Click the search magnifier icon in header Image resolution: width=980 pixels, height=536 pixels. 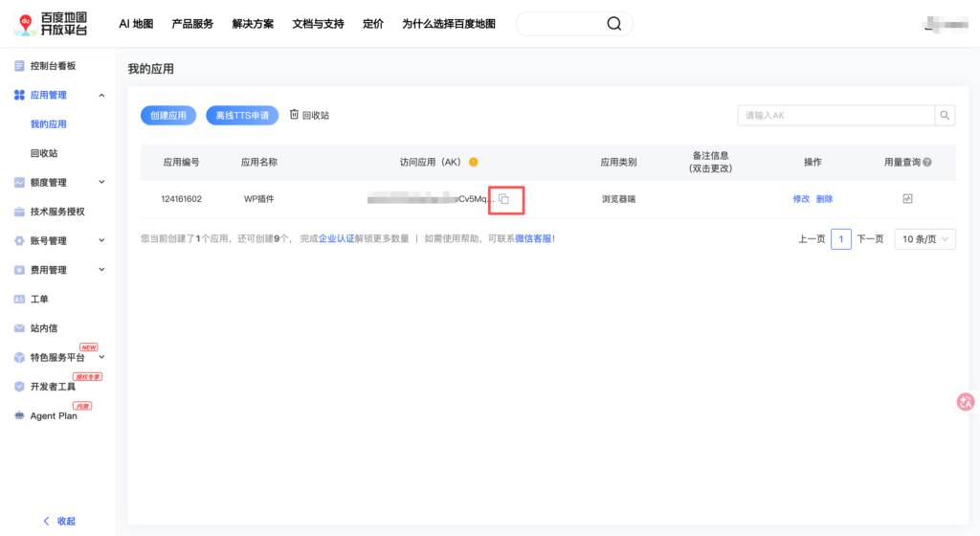614,24
